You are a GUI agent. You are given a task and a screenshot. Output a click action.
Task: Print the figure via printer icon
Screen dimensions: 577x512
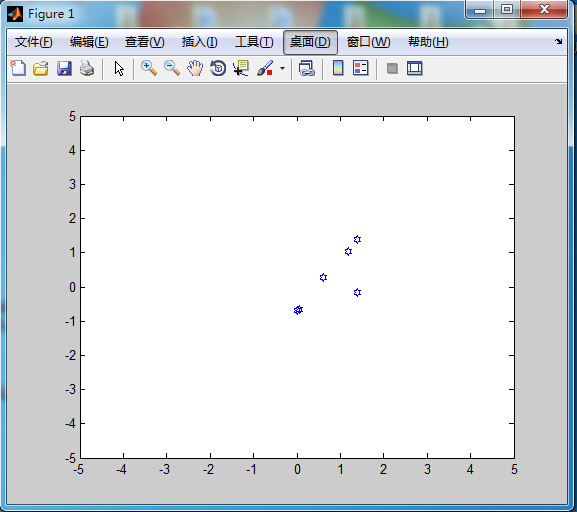pos(87,68)
